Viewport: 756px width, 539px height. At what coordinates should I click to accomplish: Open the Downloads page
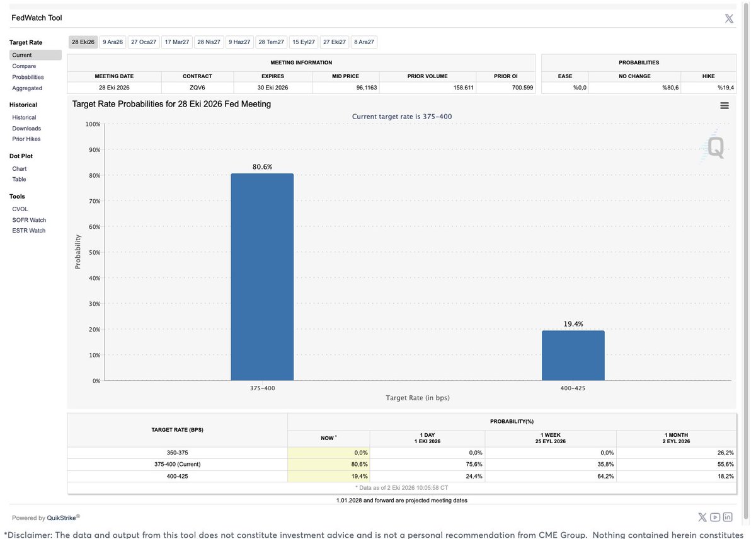point(26,129)
